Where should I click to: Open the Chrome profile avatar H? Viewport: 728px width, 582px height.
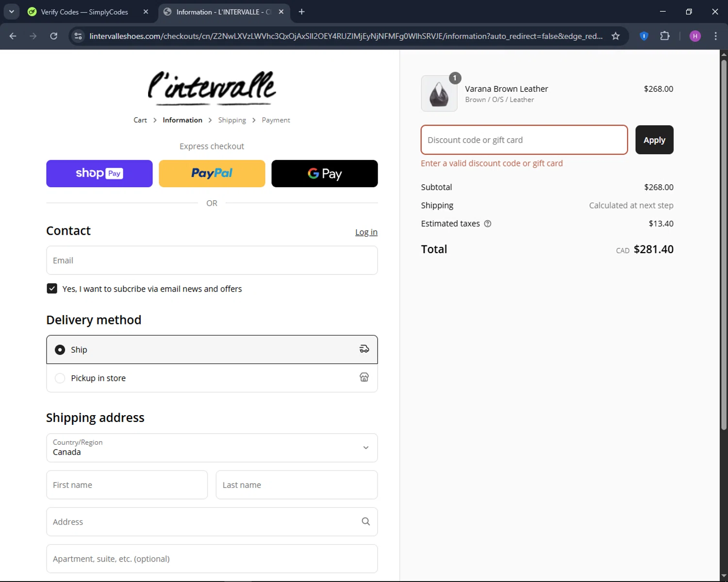[x=695, y=36]
